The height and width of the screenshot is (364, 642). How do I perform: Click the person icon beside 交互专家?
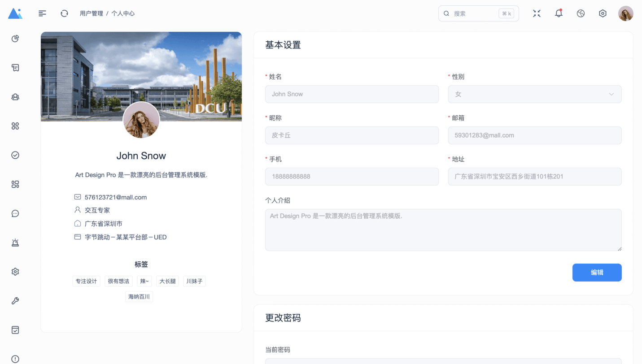(78, 210)
